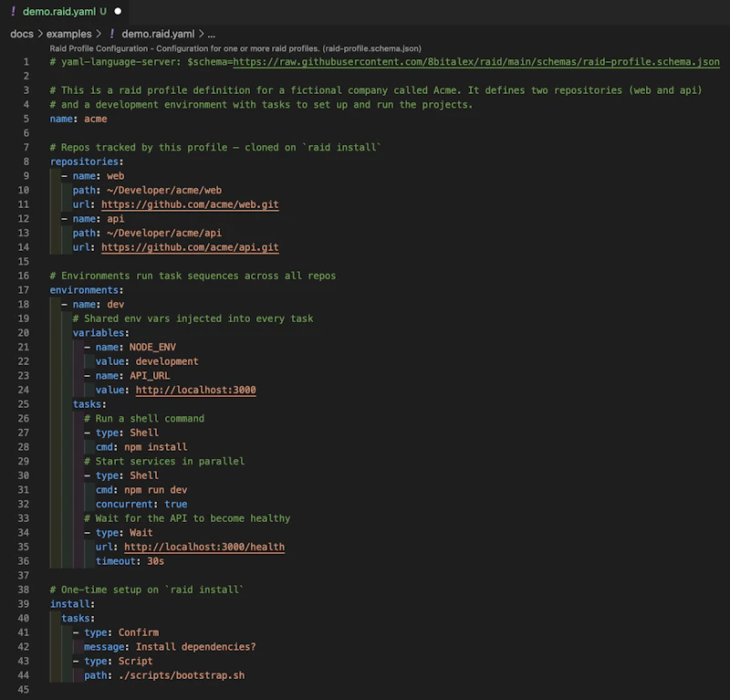Click the 'development' value
730x700 pixels.
[x=167, y=361]
